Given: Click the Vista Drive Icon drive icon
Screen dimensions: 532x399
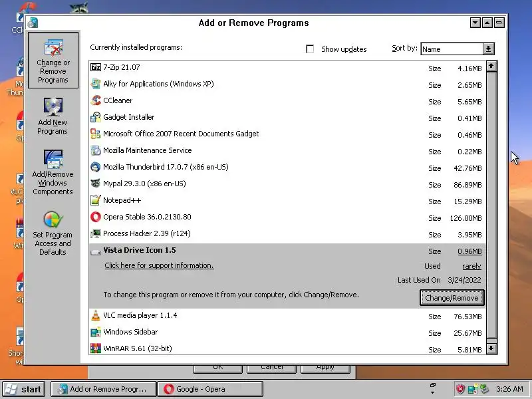Looking at the screenshot, I should click(x=96, y=252).
